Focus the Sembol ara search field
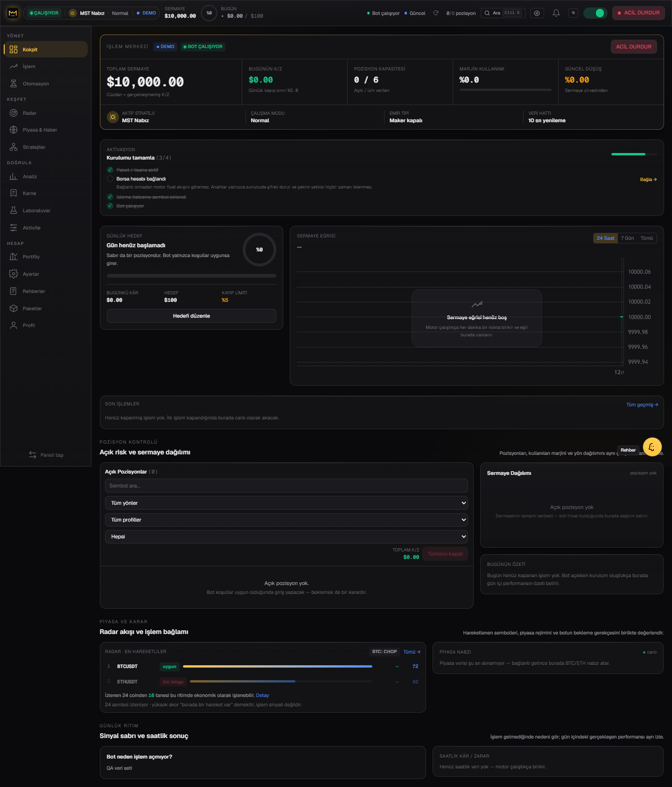 point(287,486)
